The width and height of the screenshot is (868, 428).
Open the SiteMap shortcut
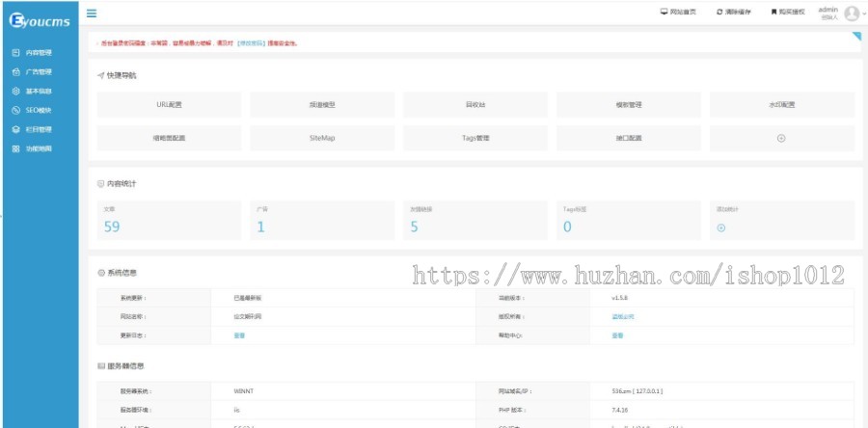click(x=322, y=138)
